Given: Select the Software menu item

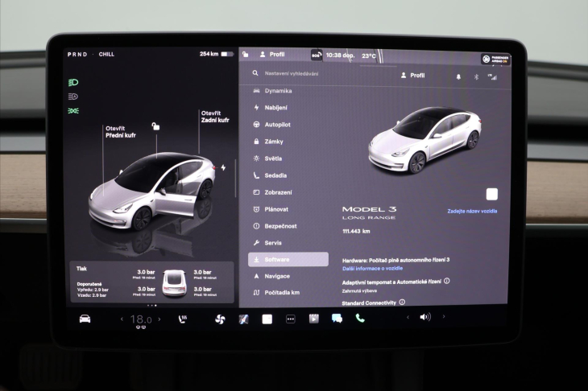Looking at the screenshot, I should tap(288, 259).
